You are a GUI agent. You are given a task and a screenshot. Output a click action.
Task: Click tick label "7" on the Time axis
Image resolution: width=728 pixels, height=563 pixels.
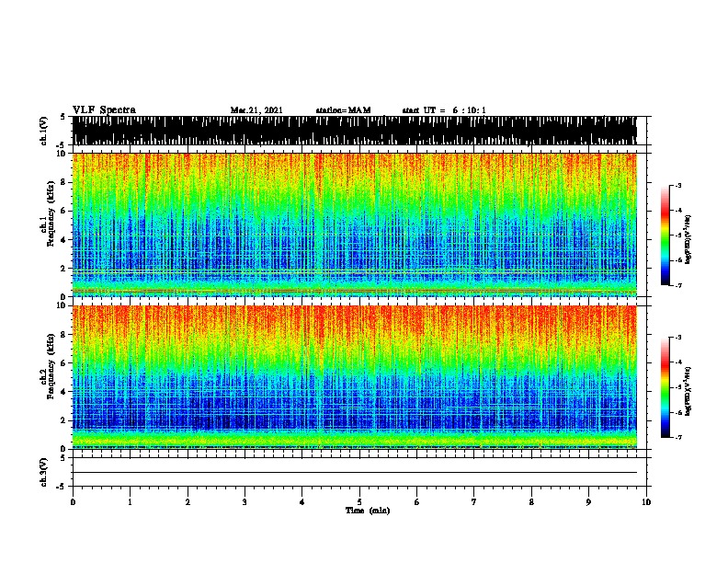474,501
